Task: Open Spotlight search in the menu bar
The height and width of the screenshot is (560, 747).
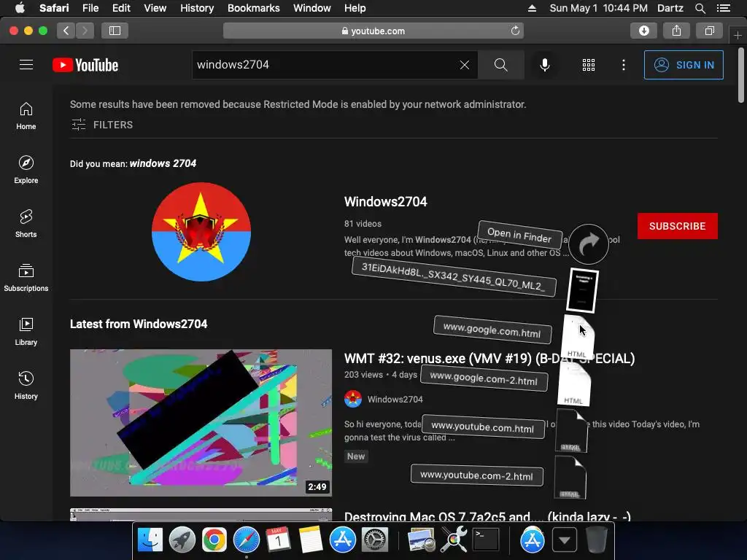Action: click(x=700, y=8)
